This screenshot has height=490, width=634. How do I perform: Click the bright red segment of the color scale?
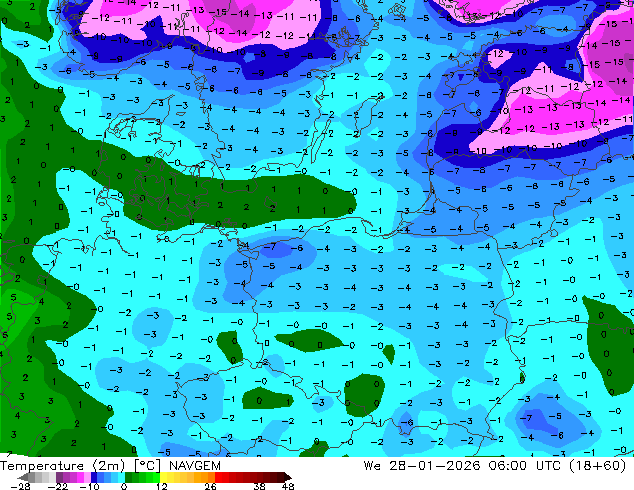[x=218, y=477]
